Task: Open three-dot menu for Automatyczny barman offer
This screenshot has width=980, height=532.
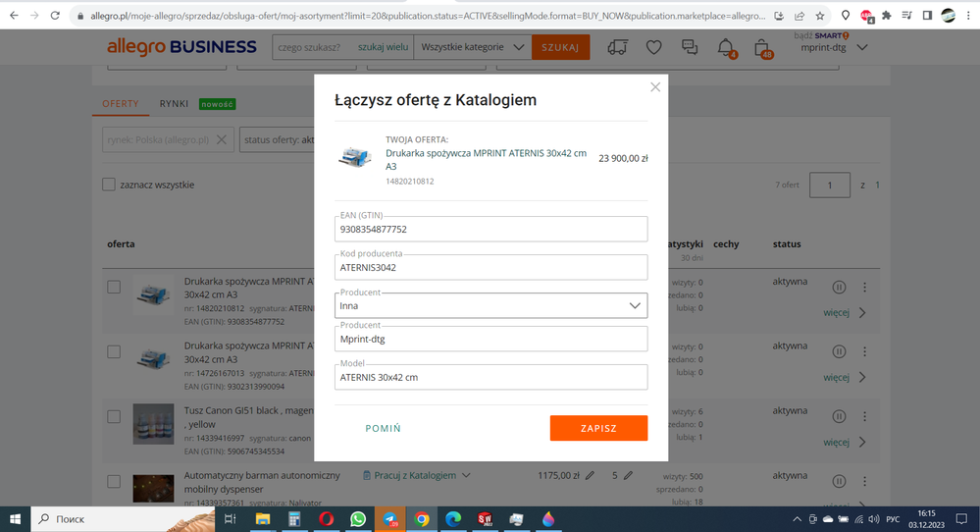Action: (x=865, y=481)
